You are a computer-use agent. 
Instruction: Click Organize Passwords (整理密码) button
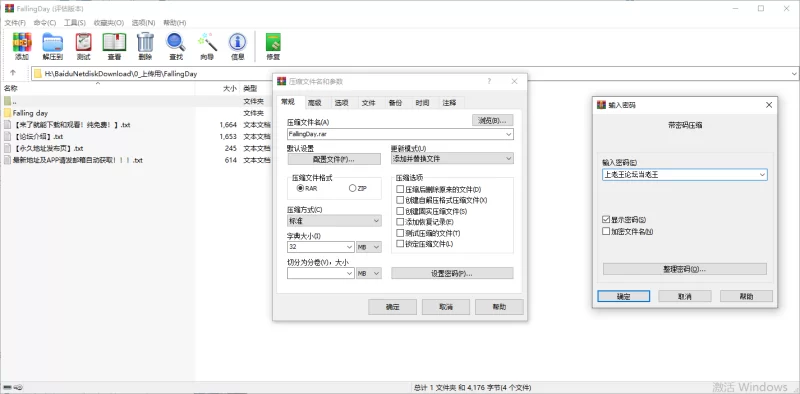[685, 269]
